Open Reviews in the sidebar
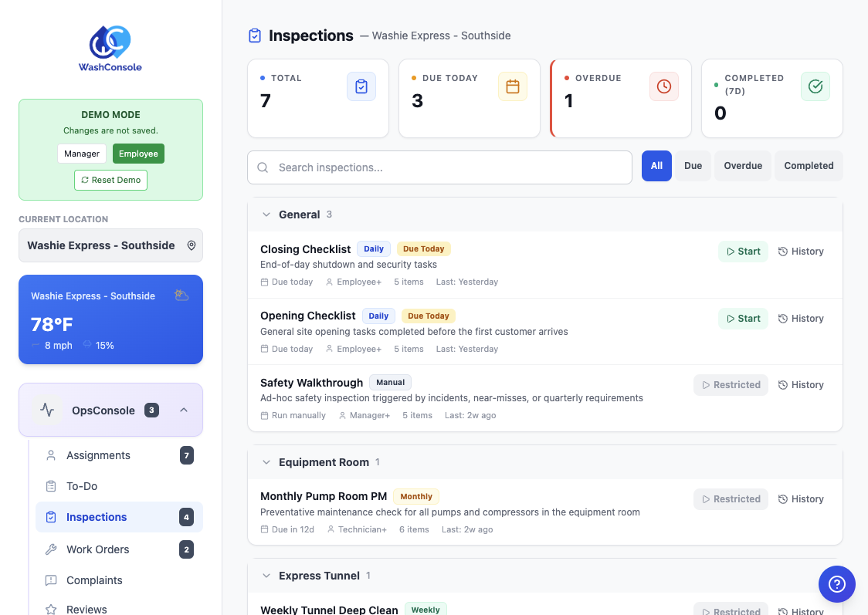 click(x=119, y=608)
